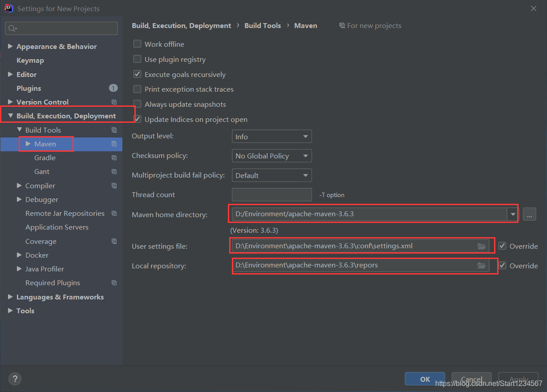This screenshot has height=392, width=547.
Task: Click the OK button
Action: pos(425,379)
